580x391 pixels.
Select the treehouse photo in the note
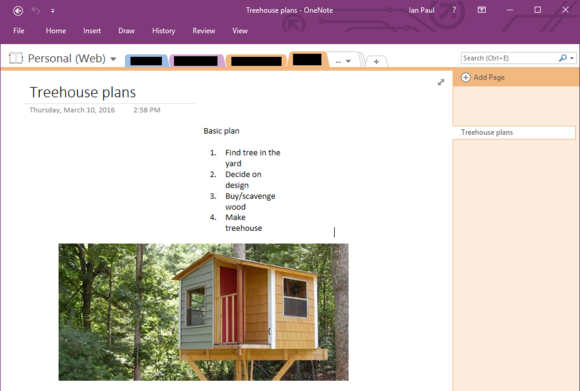pos(203,312)
